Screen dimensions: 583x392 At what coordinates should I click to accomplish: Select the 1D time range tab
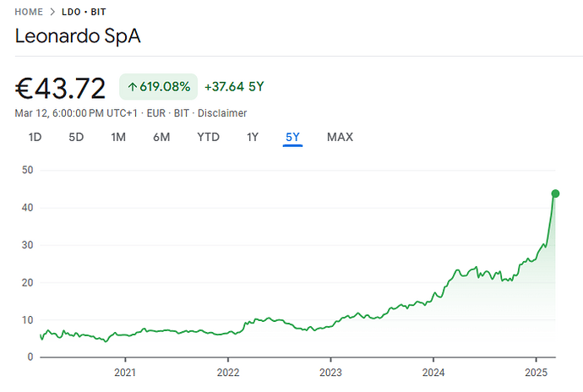pyautogui.click(x=35, y=137)
